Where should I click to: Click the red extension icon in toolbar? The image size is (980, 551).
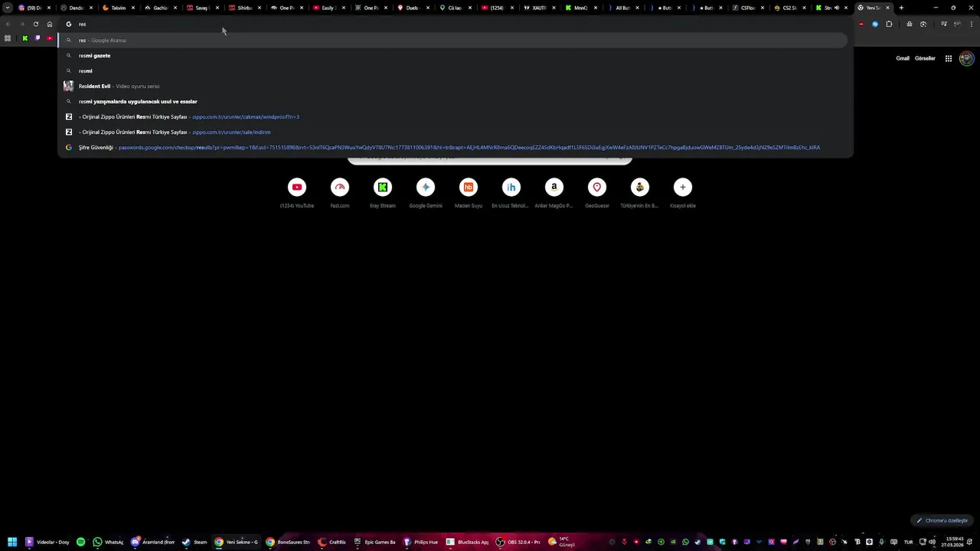pos(861,24)
